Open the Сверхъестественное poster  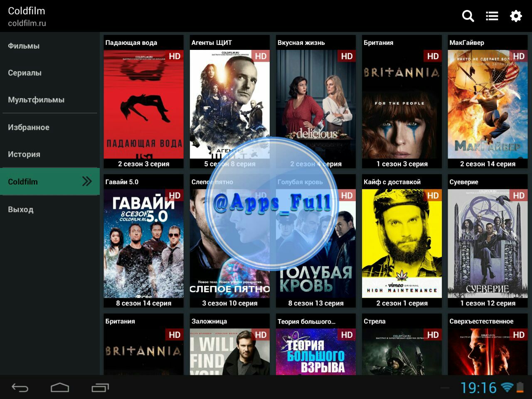click(488, 352)
